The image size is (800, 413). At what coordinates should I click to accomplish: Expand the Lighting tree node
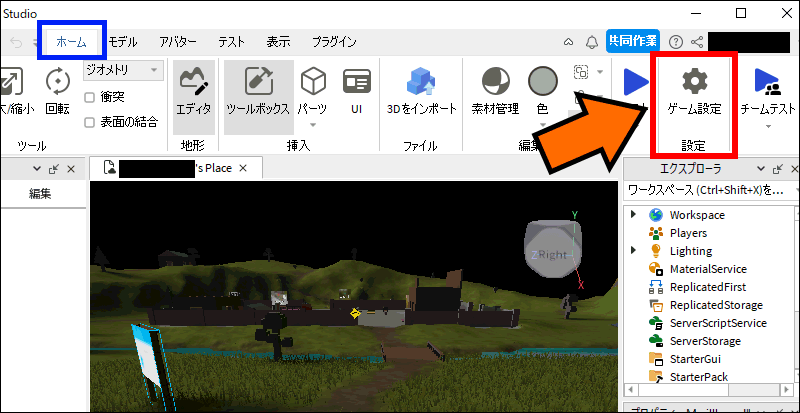click(633, 251)
